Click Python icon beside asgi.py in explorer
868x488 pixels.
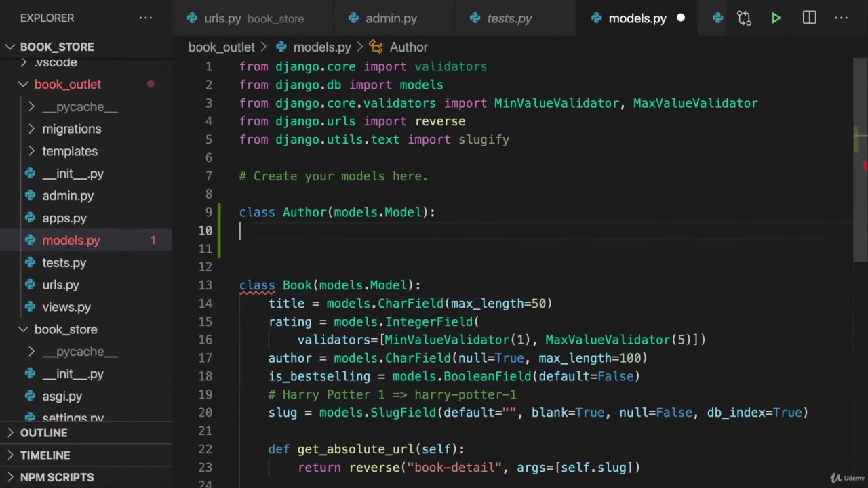30,396
